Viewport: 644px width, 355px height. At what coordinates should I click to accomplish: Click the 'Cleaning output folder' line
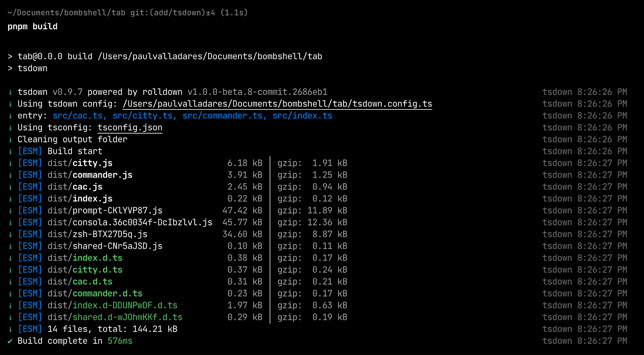coord(72,139)
